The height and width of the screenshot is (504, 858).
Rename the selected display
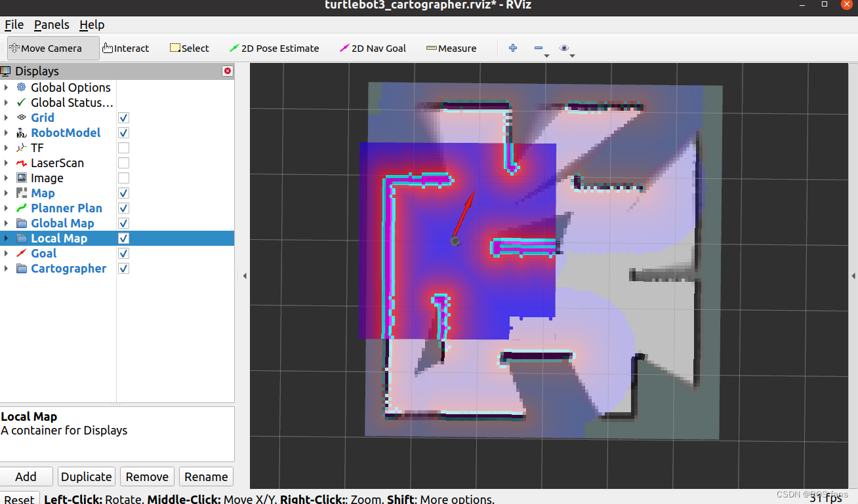click(x=205, y=476)
